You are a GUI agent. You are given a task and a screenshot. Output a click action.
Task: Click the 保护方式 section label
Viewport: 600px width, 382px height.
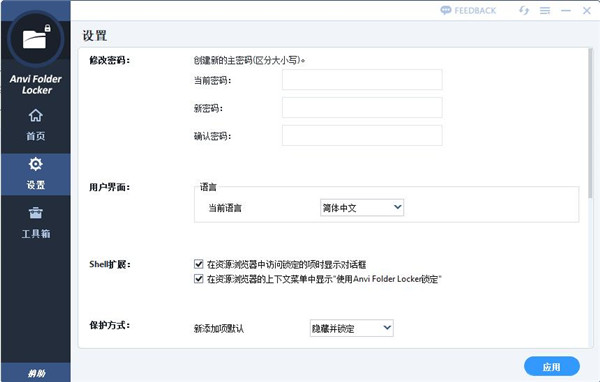[x=109, y=325]
